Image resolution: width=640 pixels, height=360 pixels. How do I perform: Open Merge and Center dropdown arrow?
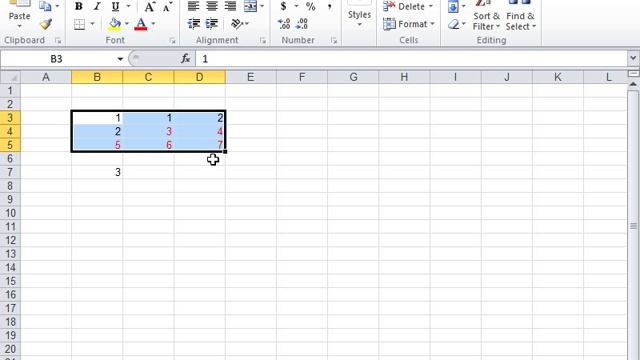tap(262, 6)
